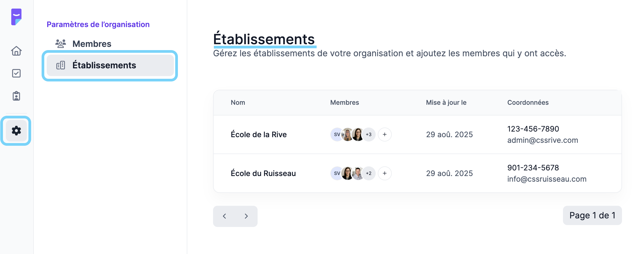The image size is (644, 254).
Task: Add a member to École du Ruisseau
Action: [x=385, y=173]
